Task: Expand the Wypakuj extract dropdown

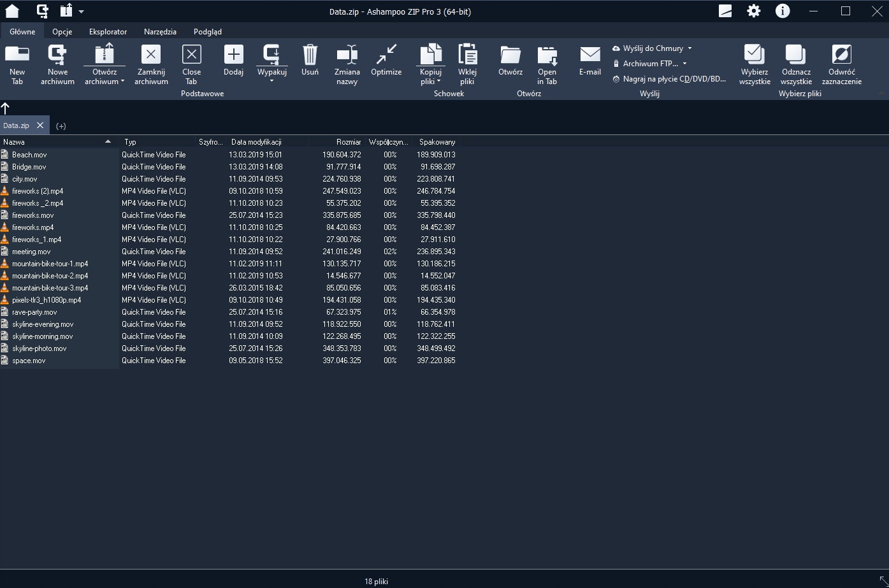Action: click(x=271, y=81)
